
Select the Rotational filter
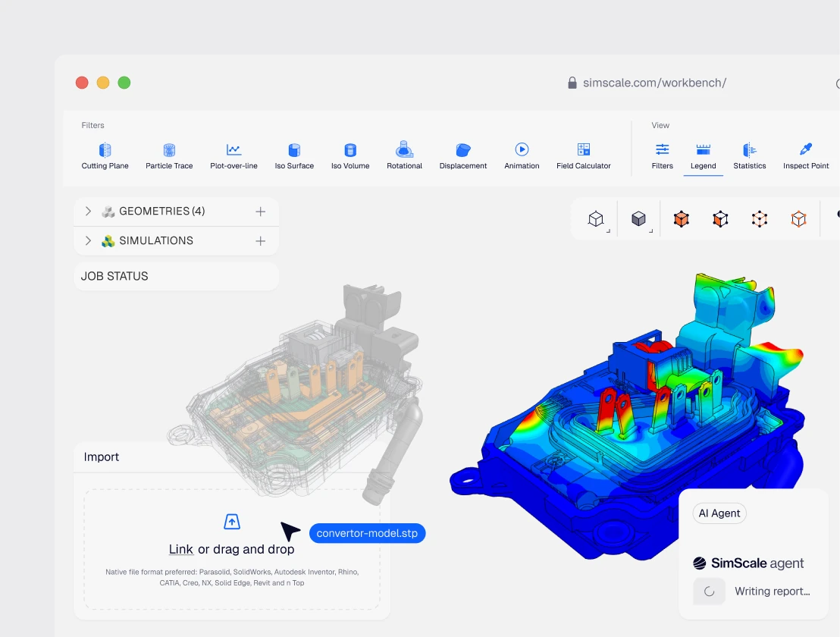pos(405,156)
